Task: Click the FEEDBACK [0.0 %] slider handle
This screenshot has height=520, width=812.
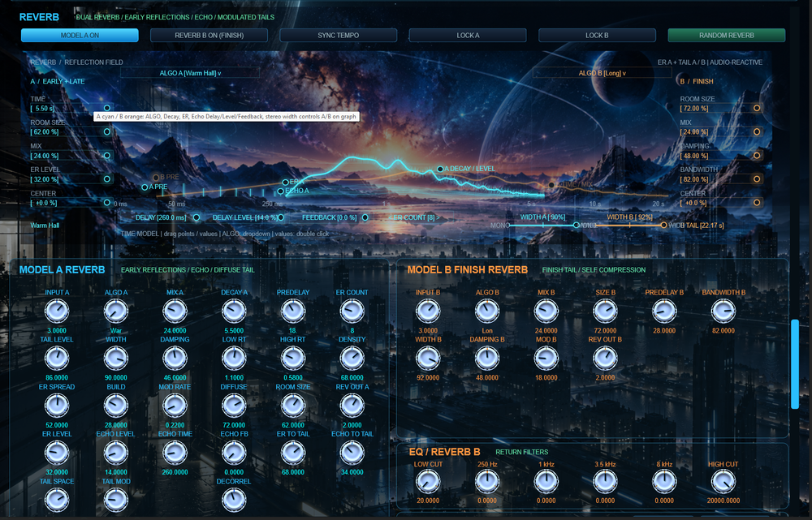Action: pos(365,218)
